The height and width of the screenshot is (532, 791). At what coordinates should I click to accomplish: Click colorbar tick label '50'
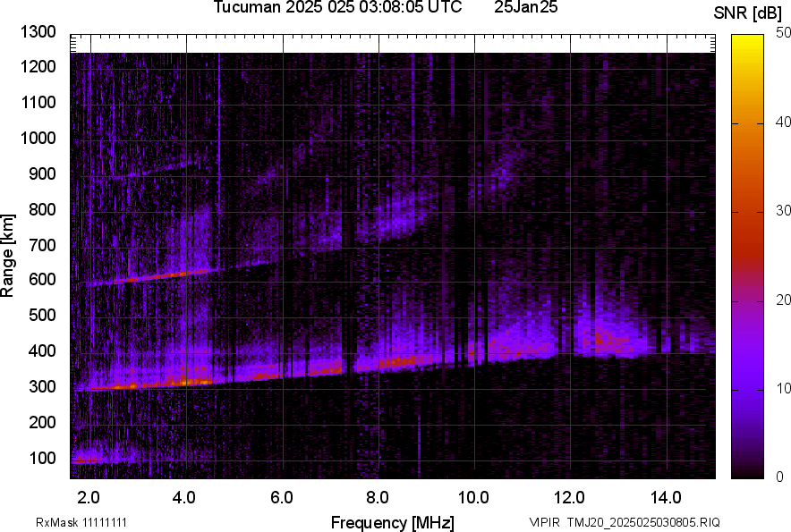[x=783, y=33]
